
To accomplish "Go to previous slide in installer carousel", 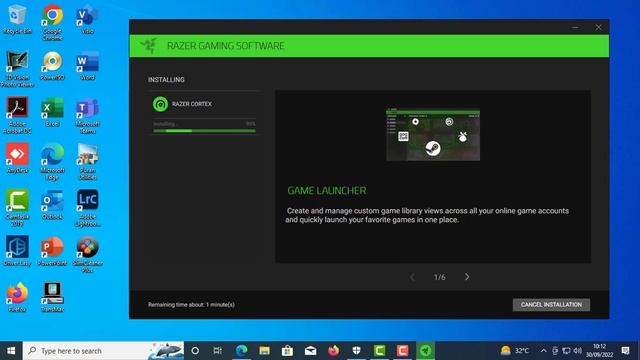I will click(x=412, y=277).
